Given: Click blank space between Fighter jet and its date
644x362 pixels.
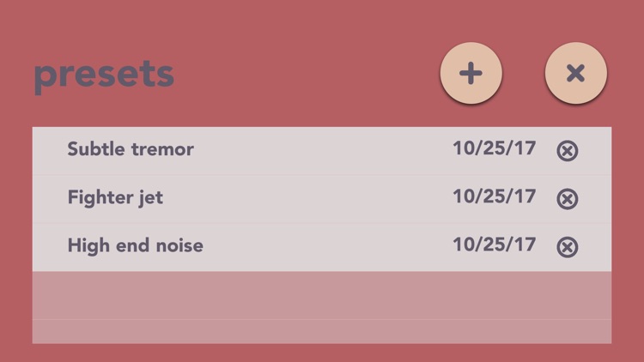Looking at the screenshot, I should point(308,198).
